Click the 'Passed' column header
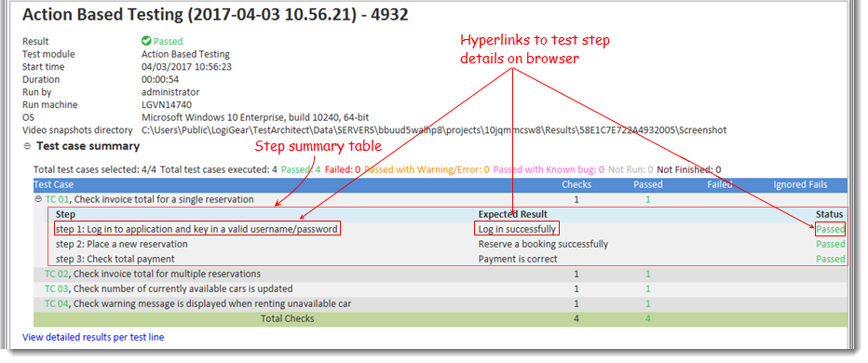 point(647,184)
